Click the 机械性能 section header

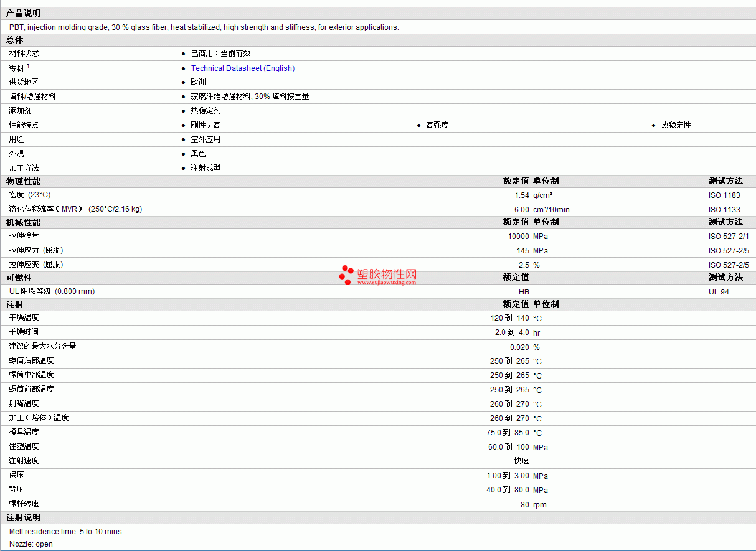pos(24,222)
